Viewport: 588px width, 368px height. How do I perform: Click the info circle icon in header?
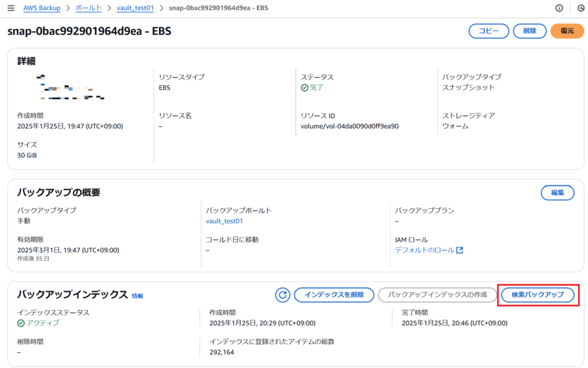pyautogui.click(x=559, y=8)
